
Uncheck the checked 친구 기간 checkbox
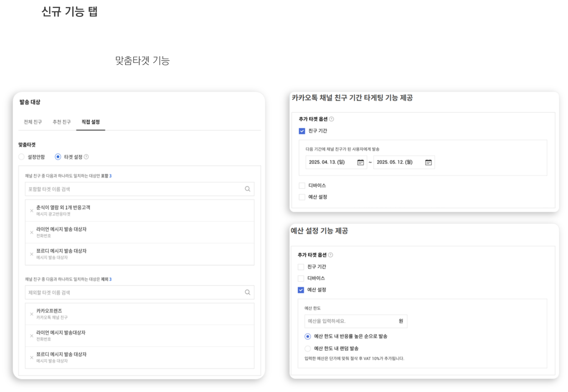302,131
